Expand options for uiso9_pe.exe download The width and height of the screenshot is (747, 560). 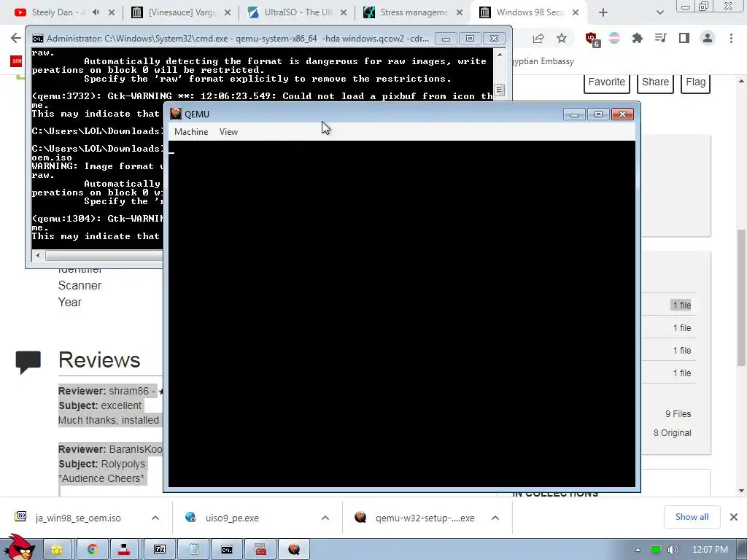coord(325,518)
